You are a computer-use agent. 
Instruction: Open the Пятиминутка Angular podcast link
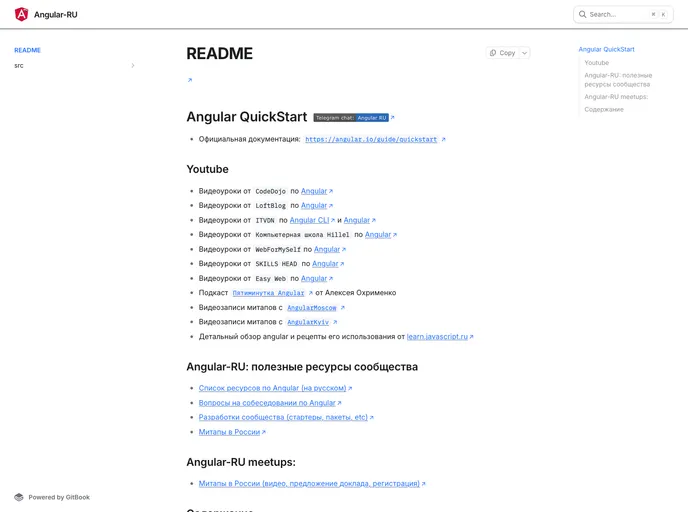[x=268, y=293]
